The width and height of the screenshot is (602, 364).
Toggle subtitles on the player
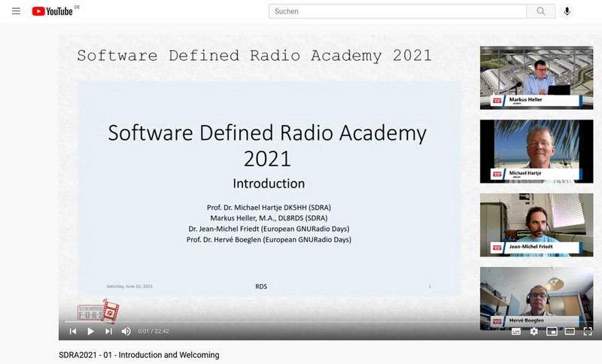[x=516, y=331]
